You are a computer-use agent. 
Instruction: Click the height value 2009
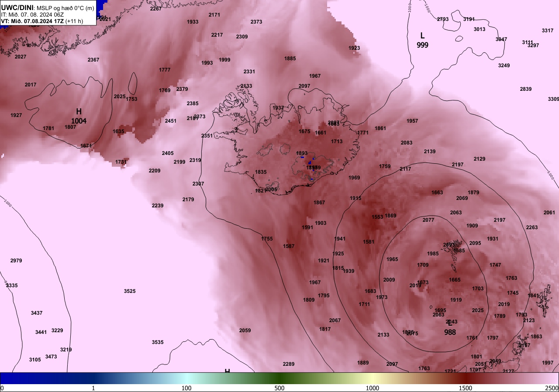(x=389, y=280)
